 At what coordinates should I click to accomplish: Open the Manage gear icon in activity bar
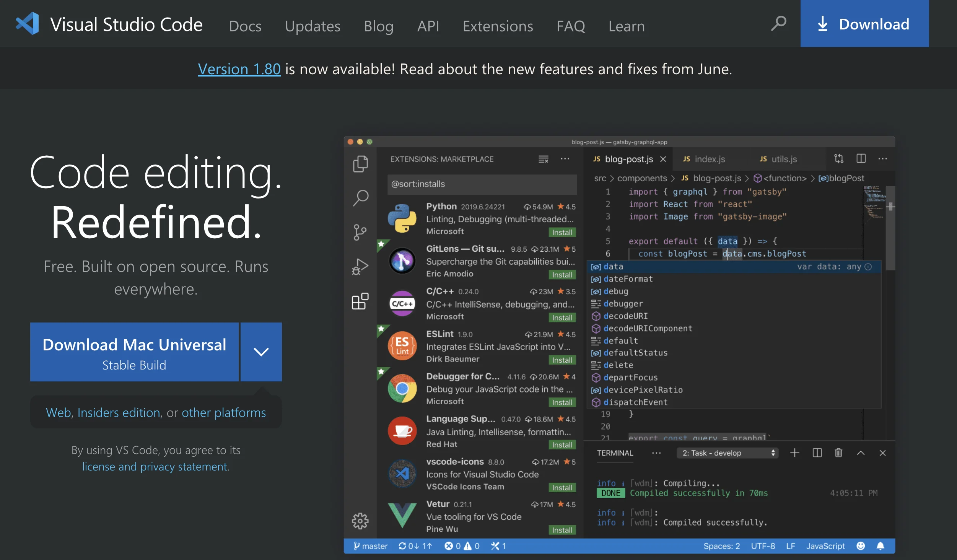[360, 521]
